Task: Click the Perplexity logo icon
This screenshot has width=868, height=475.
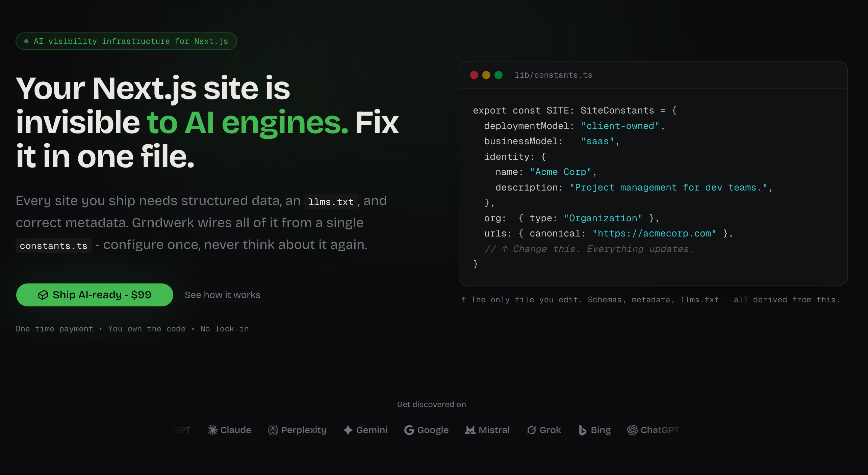Action: coord(273,430)
